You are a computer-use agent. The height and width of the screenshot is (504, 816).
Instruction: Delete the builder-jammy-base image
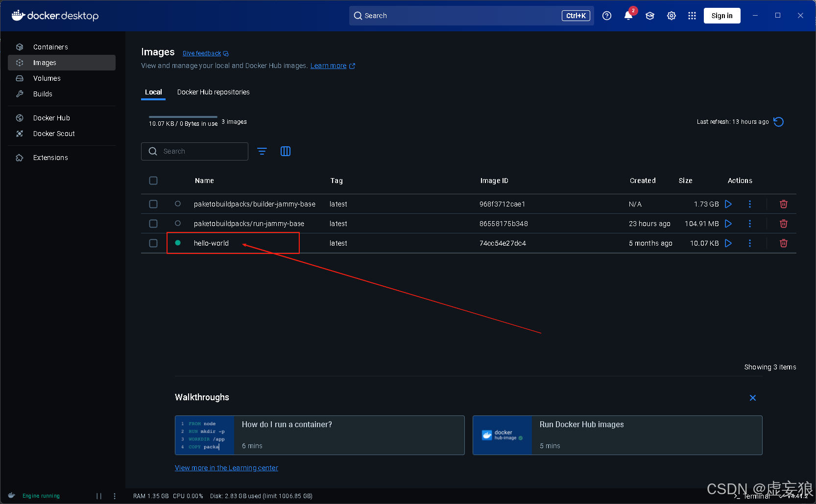(x=784, y=204)
